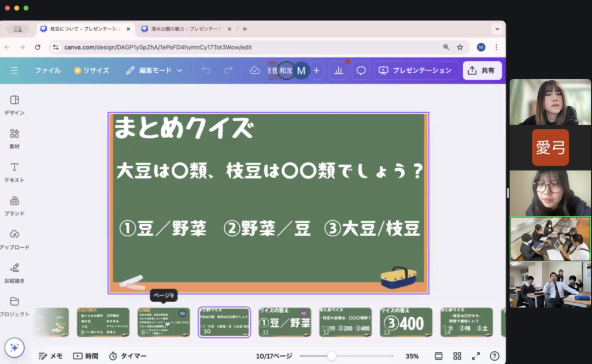Screen dimensions: 592x364
Task: Open the アップロード uploads panel
Action: pyautogui.click(x=14, y=240)
